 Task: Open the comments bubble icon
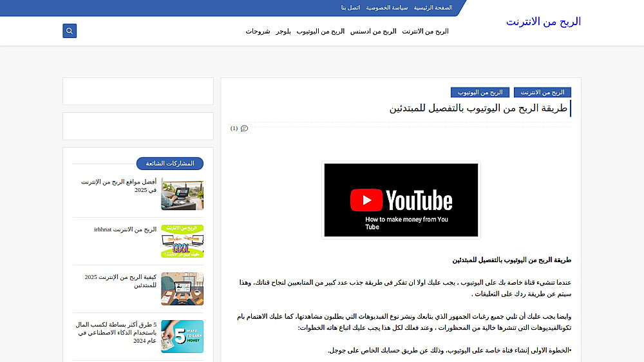click(244, 129)
